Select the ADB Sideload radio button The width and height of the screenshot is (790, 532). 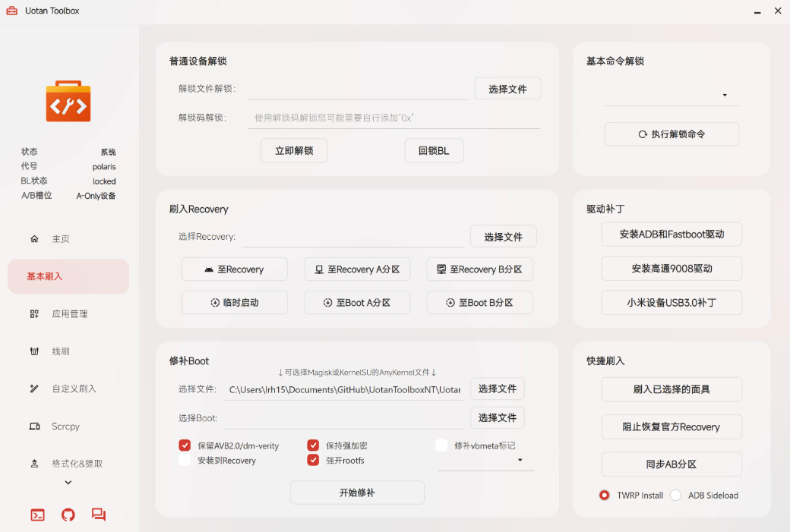[675, 495]
